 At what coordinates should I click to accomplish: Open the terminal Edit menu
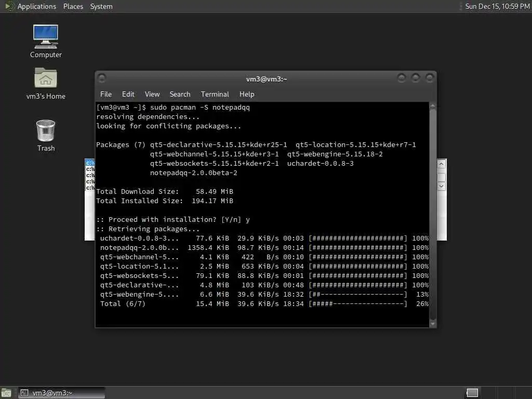click(x=128, y=95)
